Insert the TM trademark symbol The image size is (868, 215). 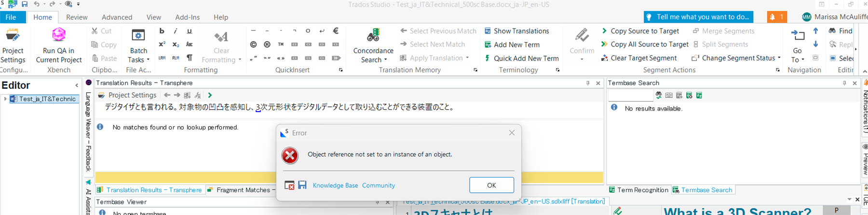pyautogui.click(x=281, y=44)
